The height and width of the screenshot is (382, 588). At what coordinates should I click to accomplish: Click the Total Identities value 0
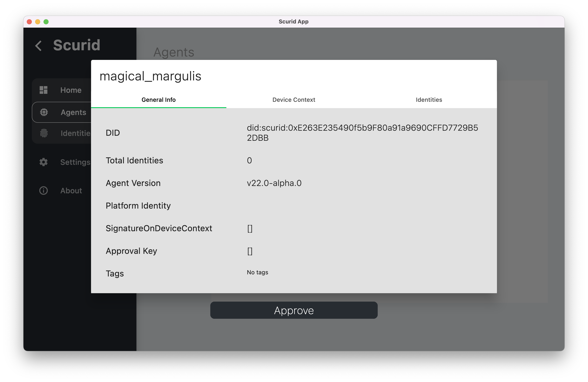[x=249, y=160]
